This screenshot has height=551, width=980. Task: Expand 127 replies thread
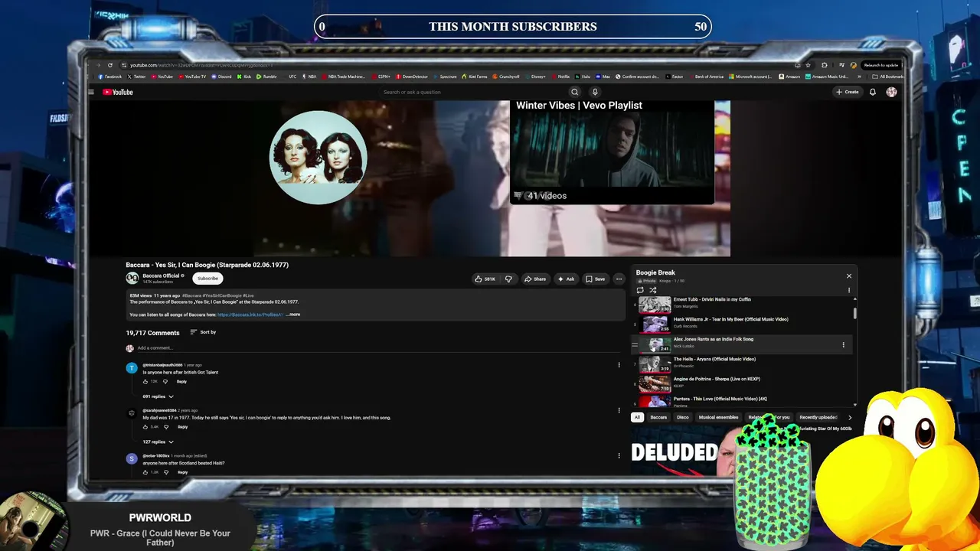(x=158, y=442)
